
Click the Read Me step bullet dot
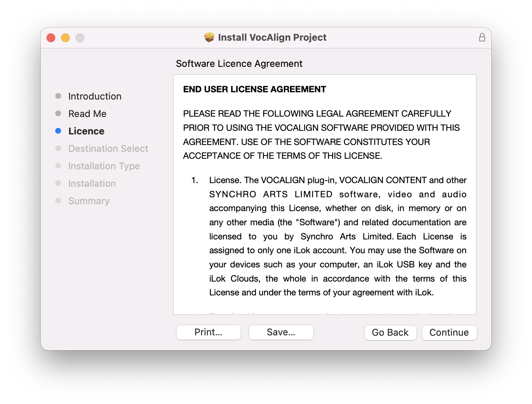pyautogui.click(x=58, y=113)
